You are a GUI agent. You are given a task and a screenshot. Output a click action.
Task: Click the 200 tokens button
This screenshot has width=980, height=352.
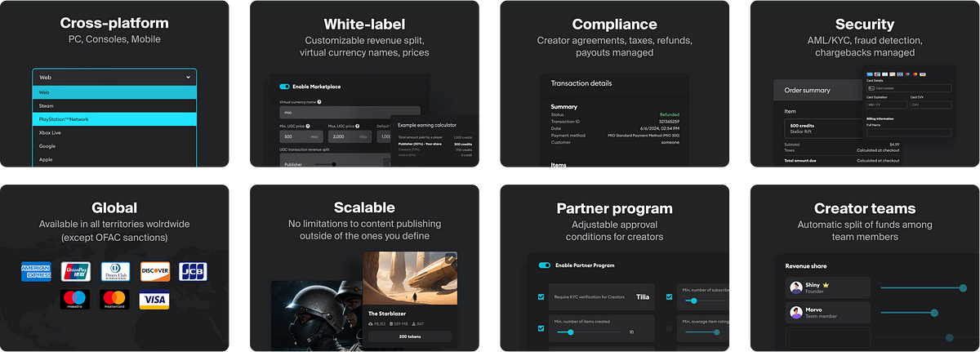(x=410, y=336)
